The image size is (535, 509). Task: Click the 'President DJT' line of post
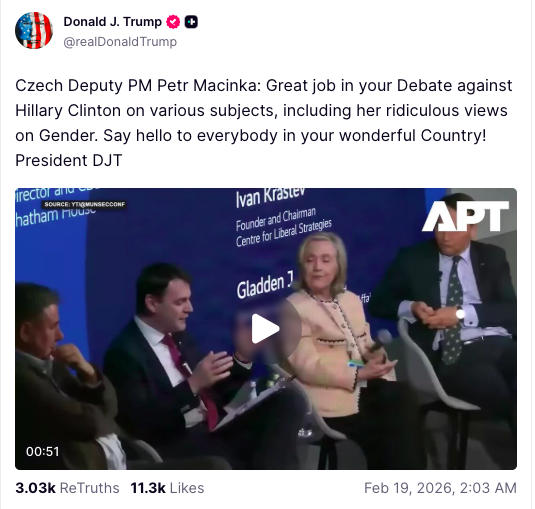69,160
